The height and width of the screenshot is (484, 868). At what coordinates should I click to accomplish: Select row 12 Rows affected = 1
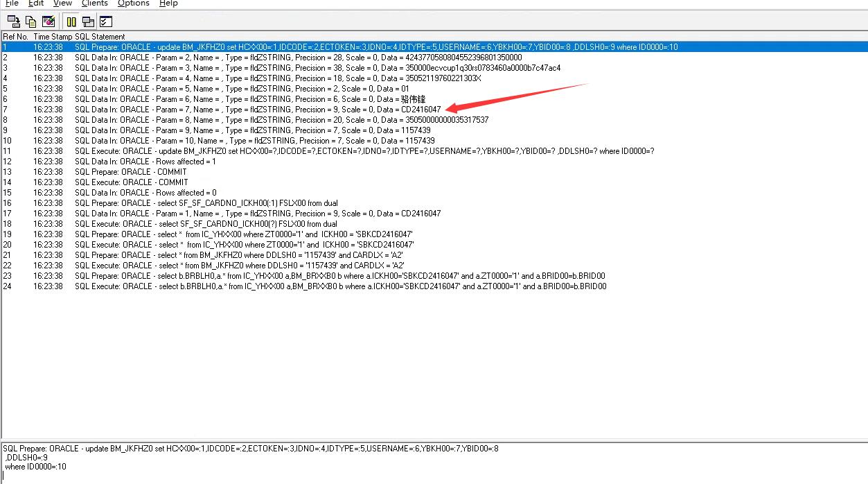pos(434,162)
